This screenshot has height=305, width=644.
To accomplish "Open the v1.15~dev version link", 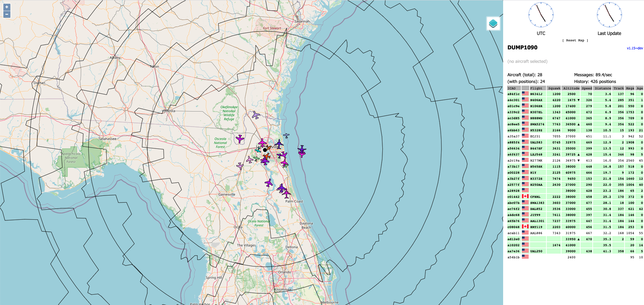I will [x=635, y=48].
